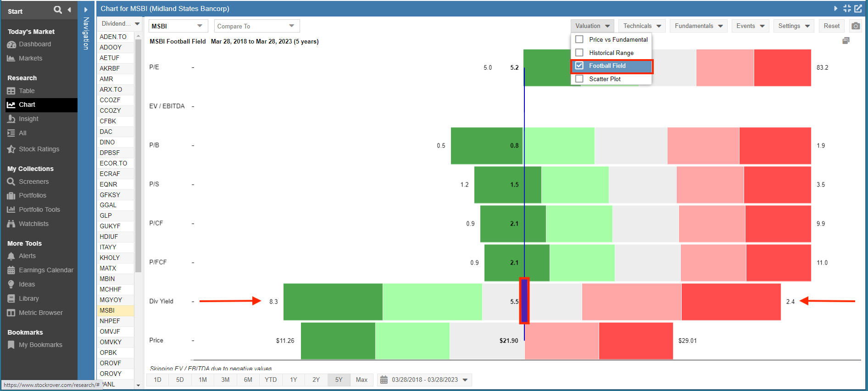Select the 5D period button
This screenshot has width=868, height=391.
tap(180, 380)
